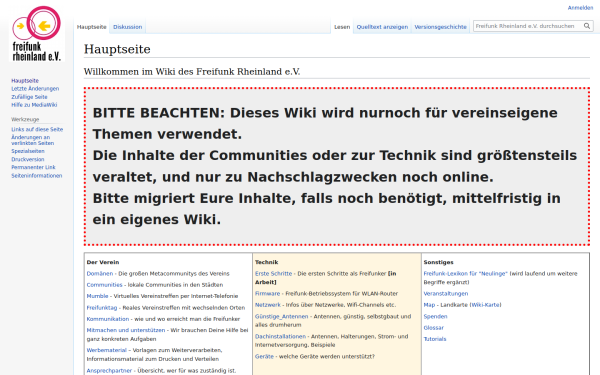
Task: Open the Quelltext anzeigen tab
Action: (x=382, y=27)
